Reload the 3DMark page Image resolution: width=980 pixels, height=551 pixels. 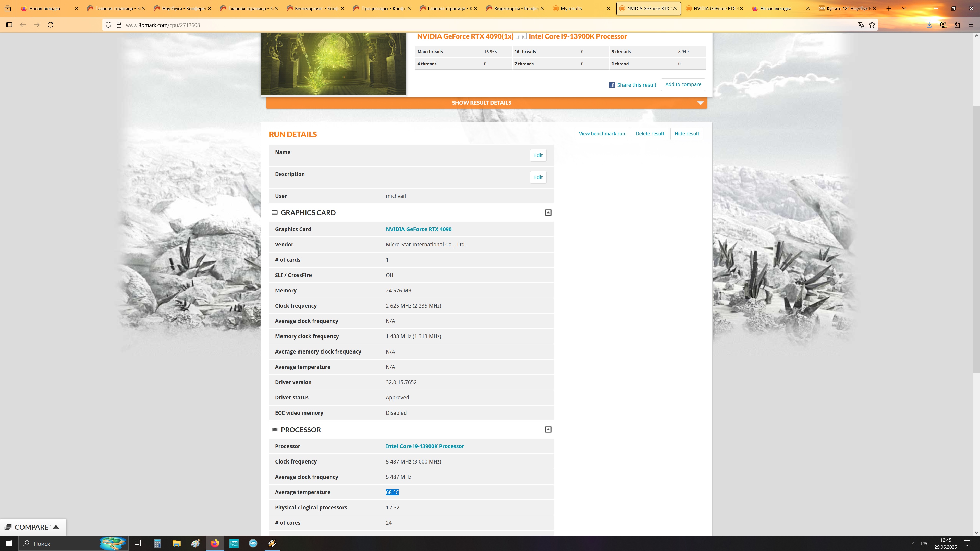click(x=50, y=25)
